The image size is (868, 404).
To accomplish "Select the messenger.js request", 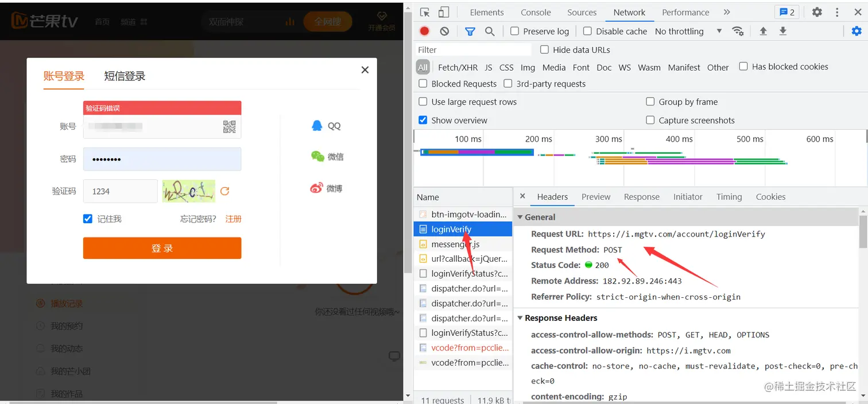I will 463,244.
